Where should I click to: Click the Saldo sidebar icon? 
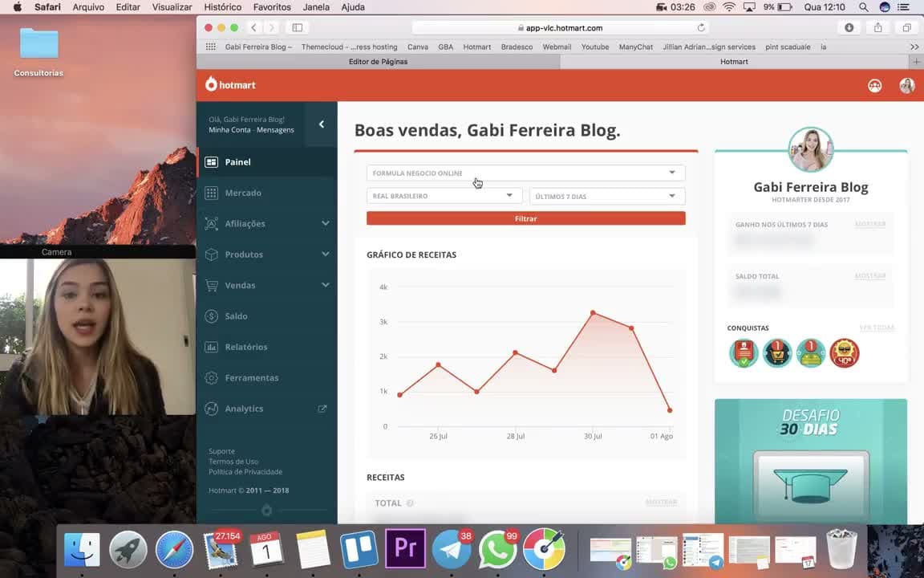click(211, 316)
